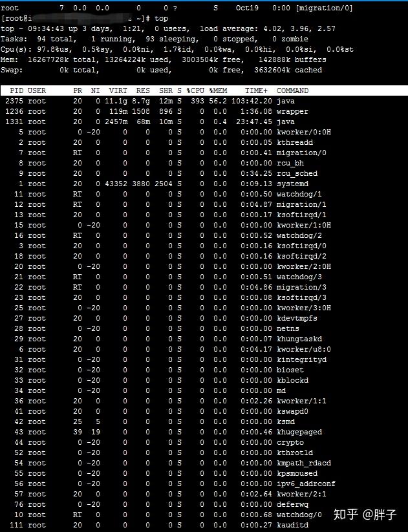Click the ipv6_addrconf process name
Viewport: 408px width, 532px height.
(306, 484)
